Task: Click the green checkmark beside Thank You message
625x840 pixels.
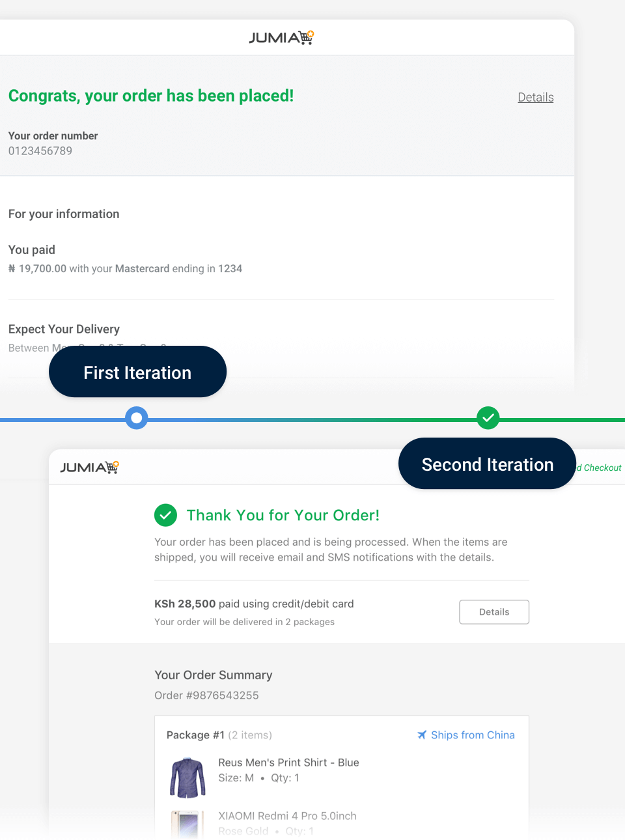Action: [x=165, y=515]
